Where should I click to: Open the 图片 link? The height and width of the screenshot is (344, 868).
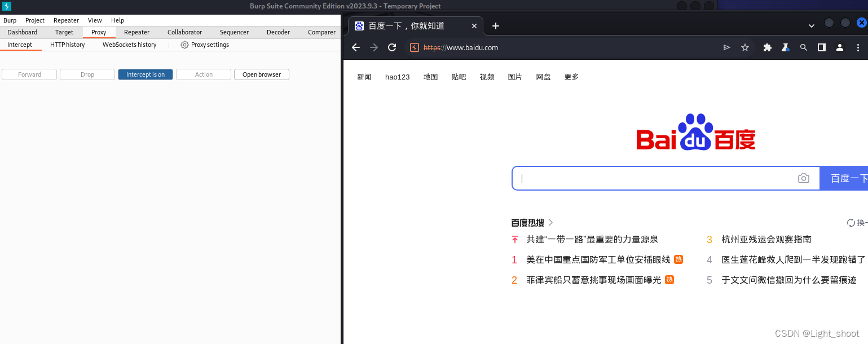515,77
